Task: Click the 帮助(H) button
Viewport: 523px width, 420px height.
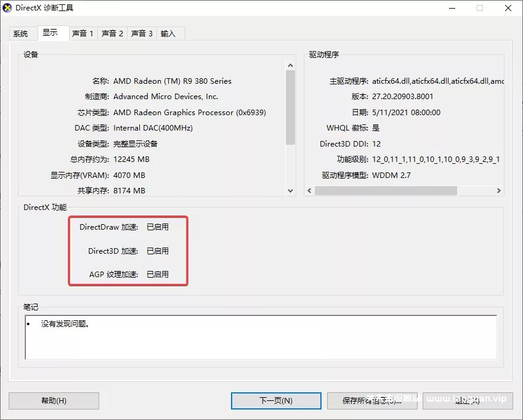Action: [54, 401]
